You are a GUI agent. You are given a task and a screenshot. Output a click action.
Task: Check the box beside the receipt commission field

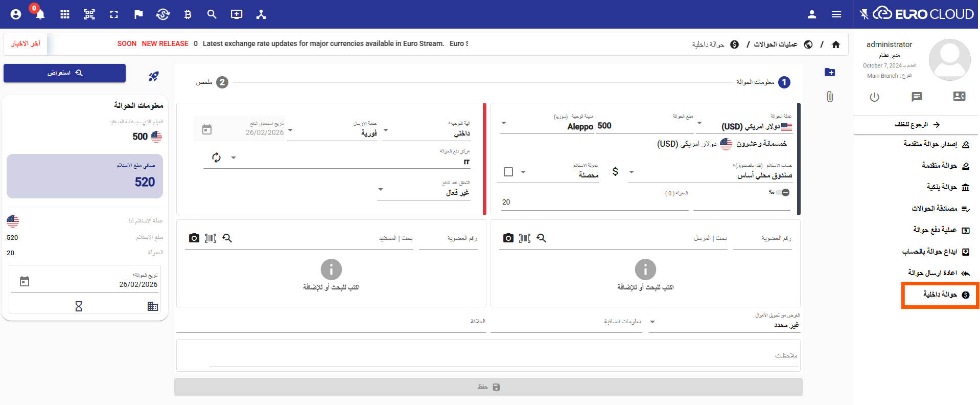(x=508, y=172)
